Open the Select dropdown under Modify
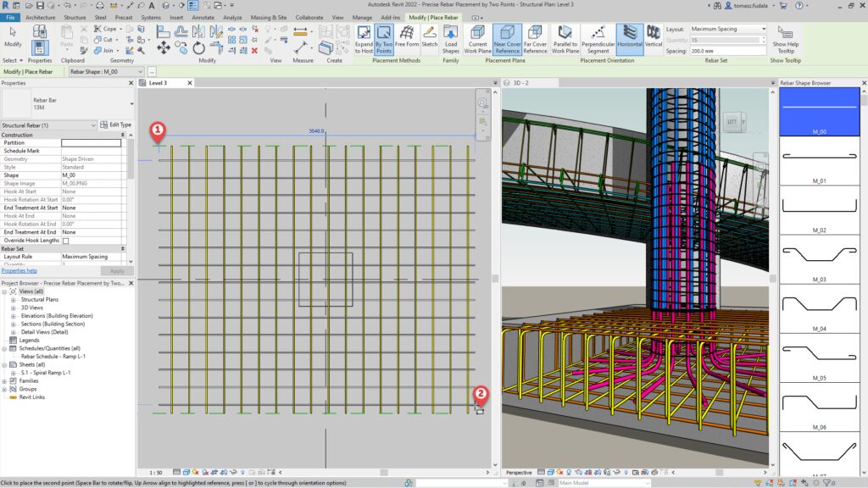The height and width of the screenshot is (488, 868). tap(13, 60)
